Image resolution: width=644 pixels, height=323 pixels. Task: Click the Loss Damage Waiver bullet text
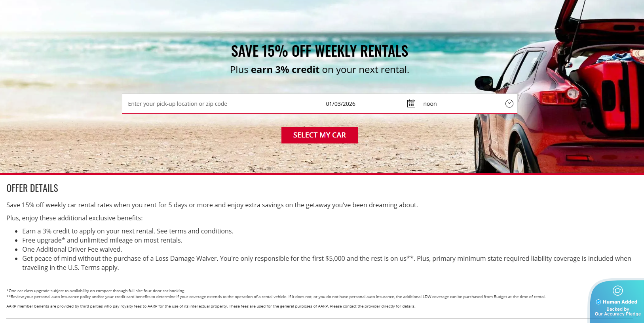point(327,263)
